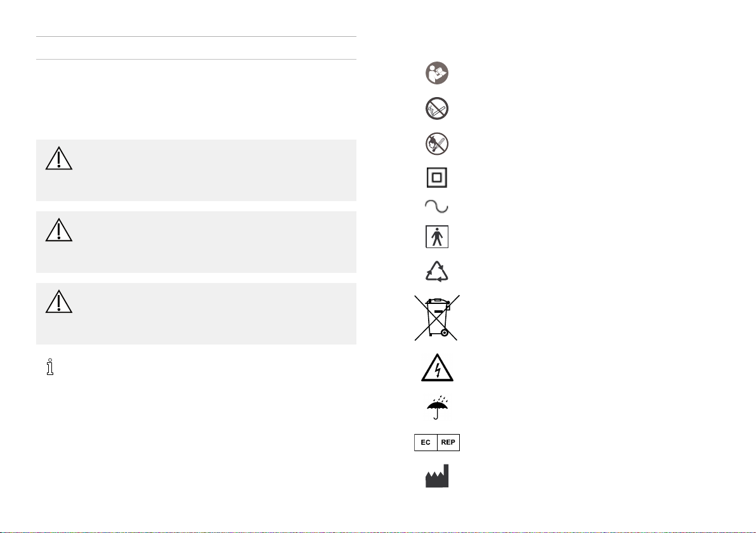Click the EC REP representative symbol
This screenshot has width=756, height=533.
tap(437, 442)
